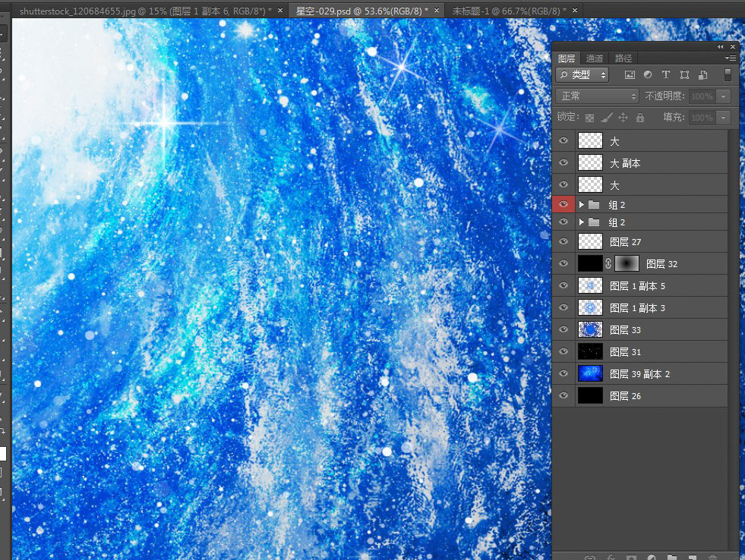Select the layer named 大 副本
Viewport: 745px width, 560px height.
pos(625,163)
